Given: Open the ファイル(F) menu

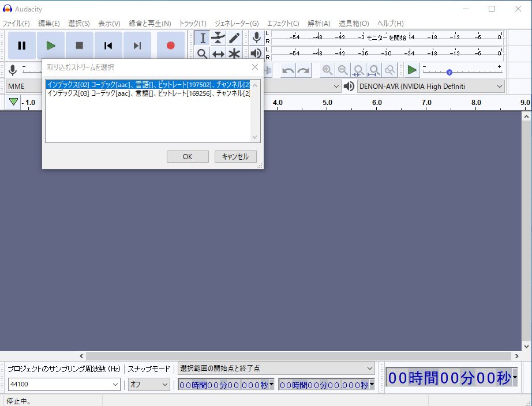Looking at the screenshot, I should pyautogui.click(x=16, y=24).
